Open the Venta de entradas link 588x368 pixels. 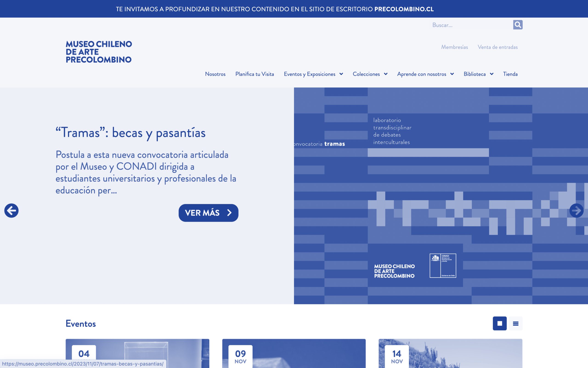pos(498,47)
